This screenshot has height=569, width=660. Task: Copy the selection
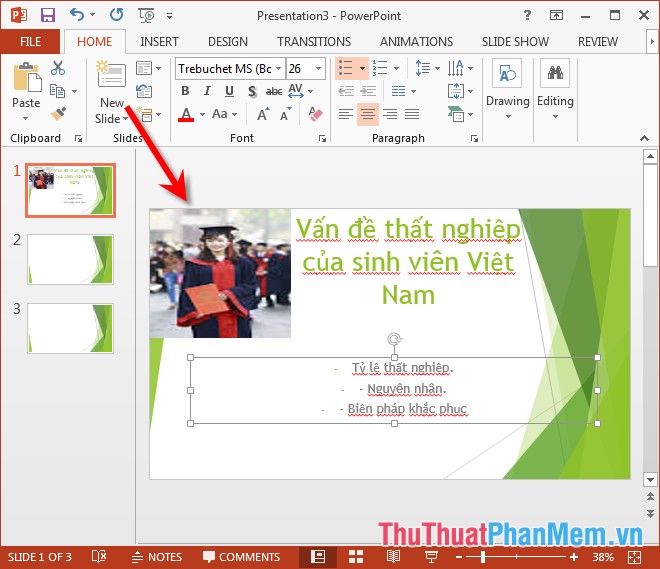(x=57, y=90)
